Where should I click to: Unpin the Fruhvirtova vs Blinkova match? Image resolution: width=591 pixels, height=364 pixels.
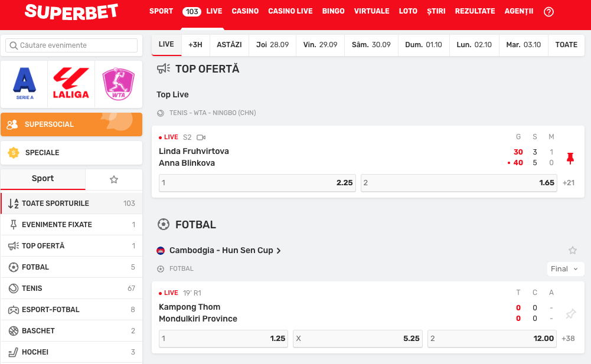tap(570, 158)
